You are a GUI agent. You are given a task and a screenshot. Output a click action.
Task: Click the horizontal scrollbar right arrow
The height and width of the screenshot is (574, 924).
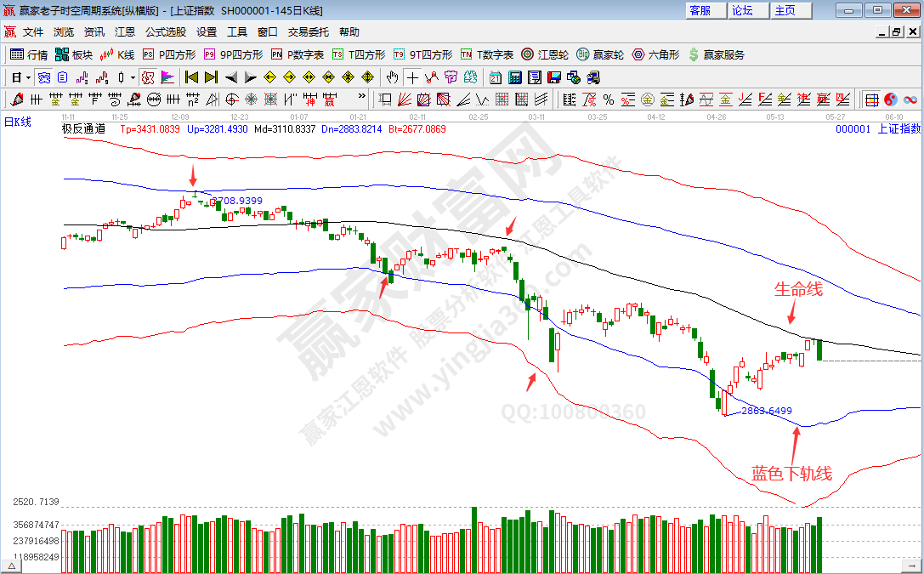tap(914, 565)
